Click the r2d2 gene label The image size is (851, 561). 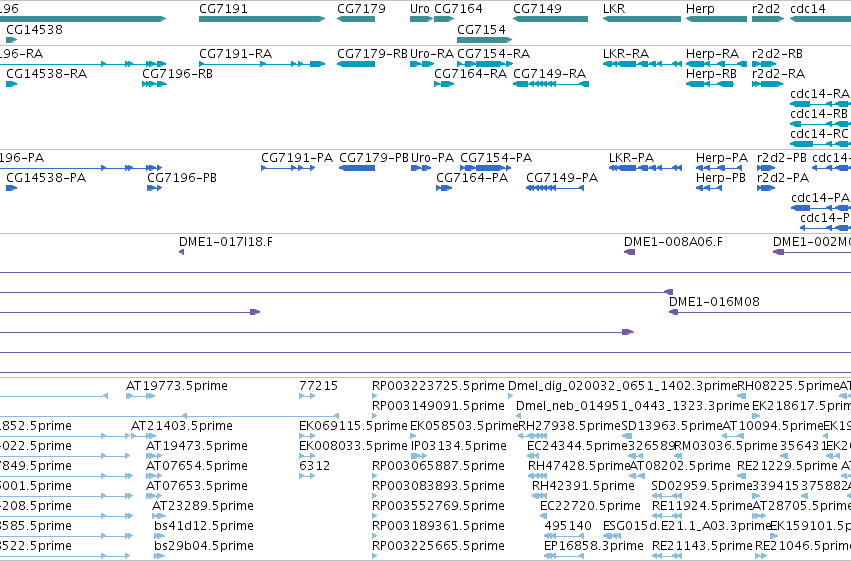pos(766,9)
